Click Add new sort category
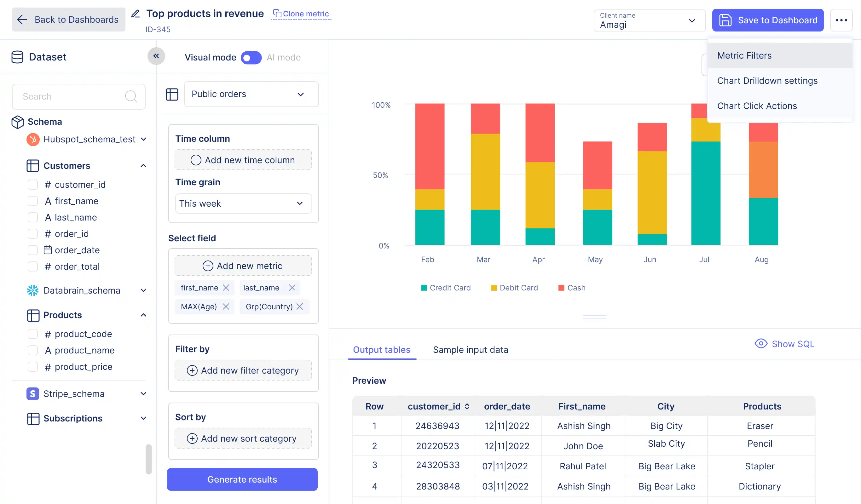The height and width of the screenshot is (504, 861). click(x=243, y=438)
